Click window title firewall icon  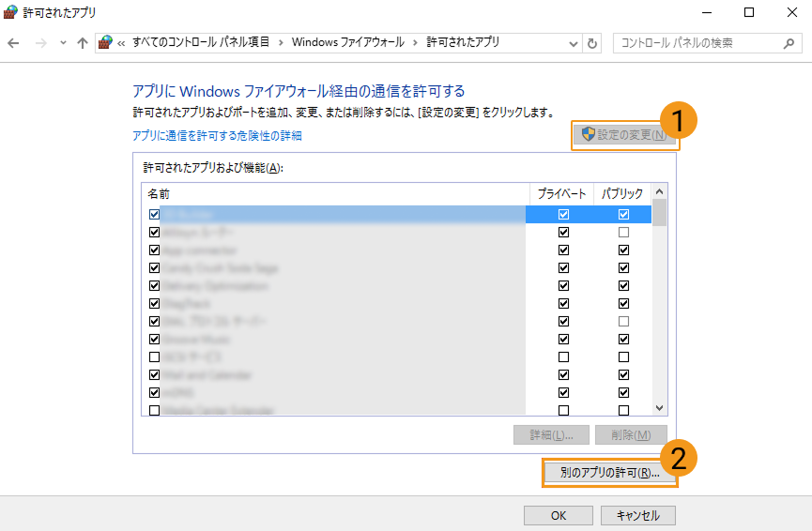coord(10,12)
